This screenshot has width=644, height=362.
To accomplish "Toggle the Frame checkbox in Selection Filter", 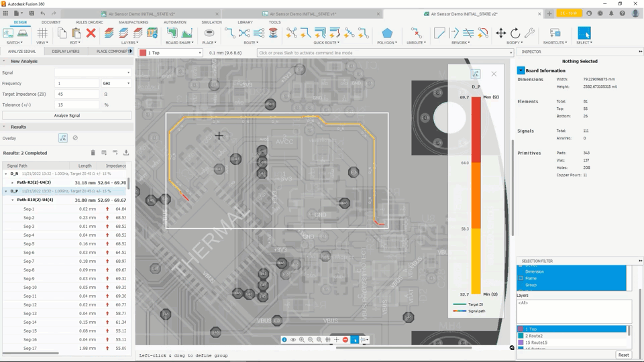I will pos(521,278).
